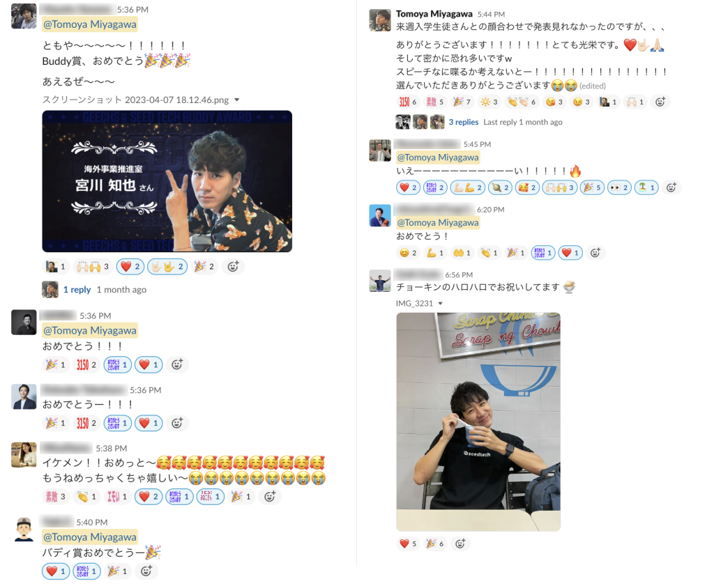Open the 1 reply thread
714x588 pixels.
click(77, 289)
